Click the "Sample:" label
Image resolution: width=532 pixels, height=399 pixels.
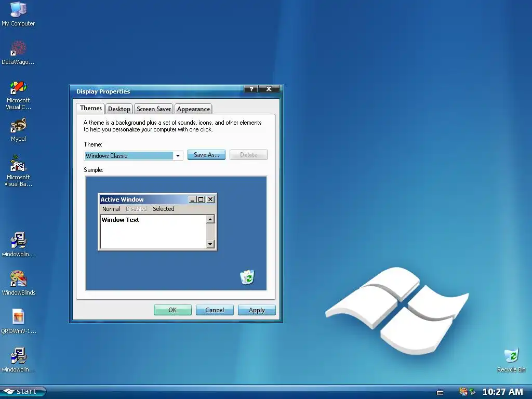point(94,170)
